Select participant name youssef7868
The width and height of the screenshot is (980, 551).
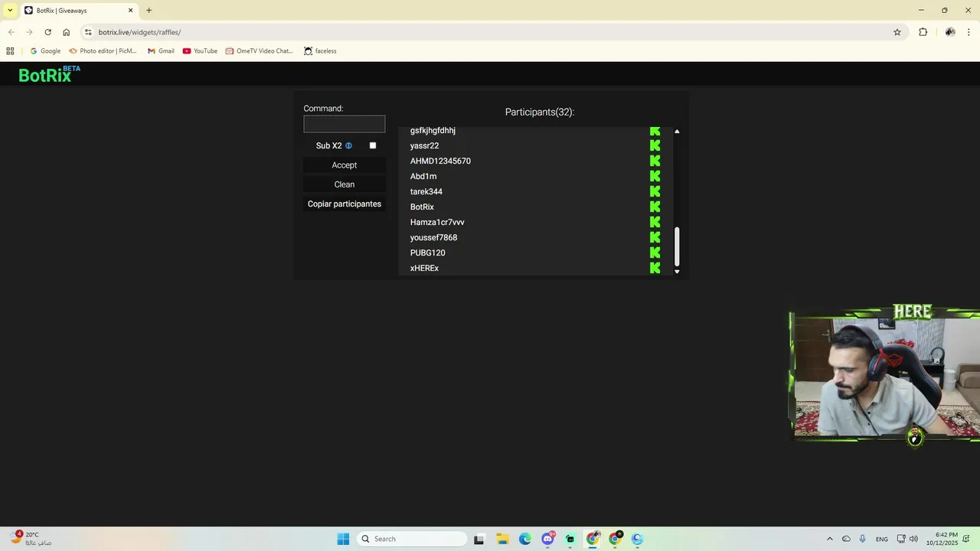point(433,237)
